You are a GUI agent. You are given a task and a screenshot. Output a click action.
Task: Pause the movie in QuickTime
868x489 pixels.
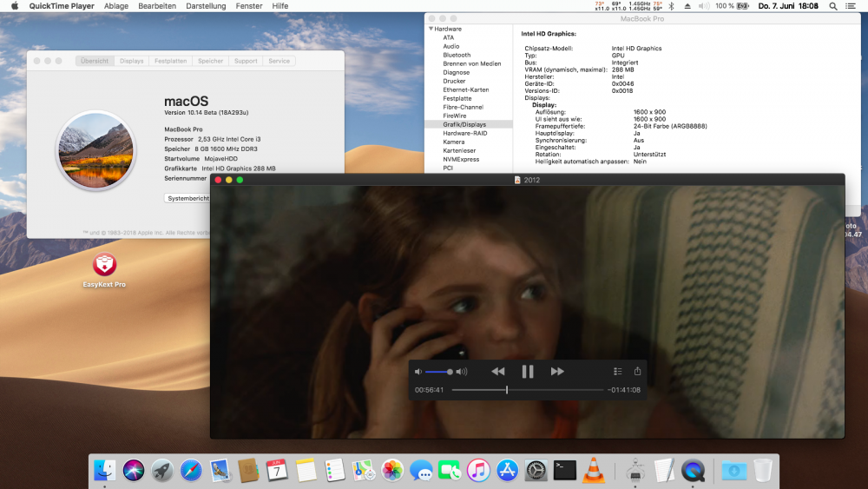528,372
